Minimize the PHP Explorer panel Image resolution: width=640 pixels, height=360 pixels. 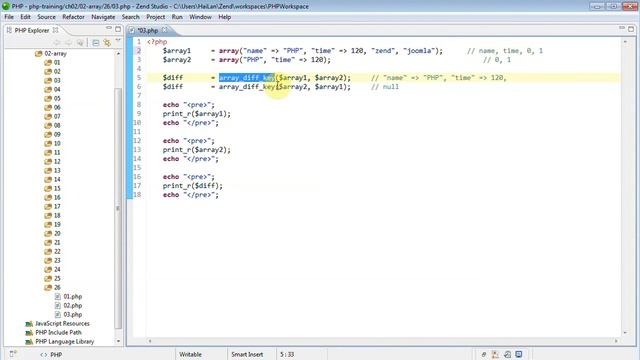109,28
